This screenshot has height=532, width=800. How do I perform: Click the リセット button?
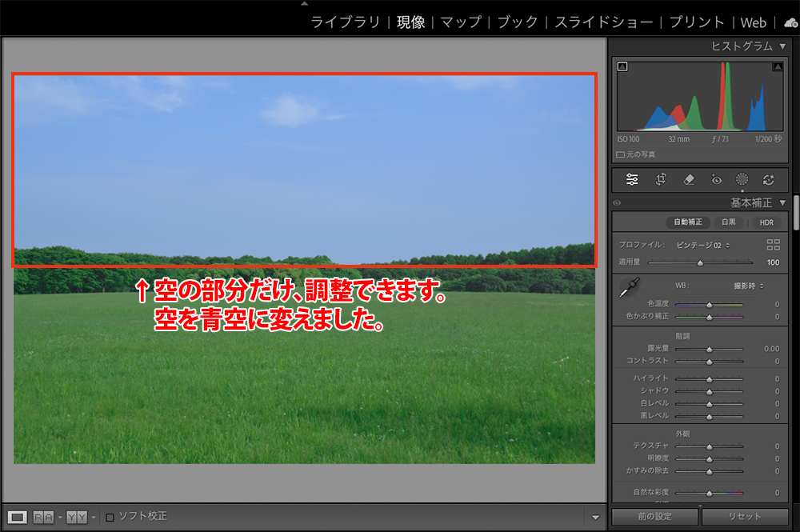[745, 517]
